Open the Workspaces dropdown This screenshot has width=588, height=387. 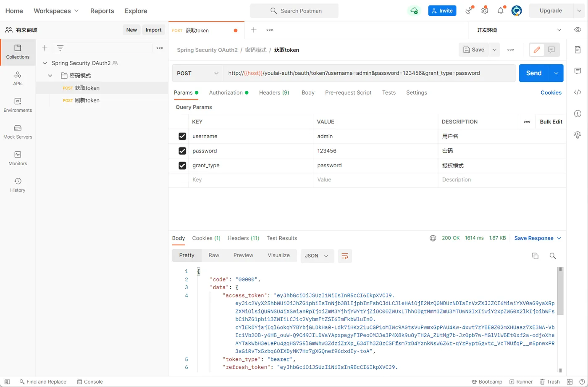pos(56,11)
